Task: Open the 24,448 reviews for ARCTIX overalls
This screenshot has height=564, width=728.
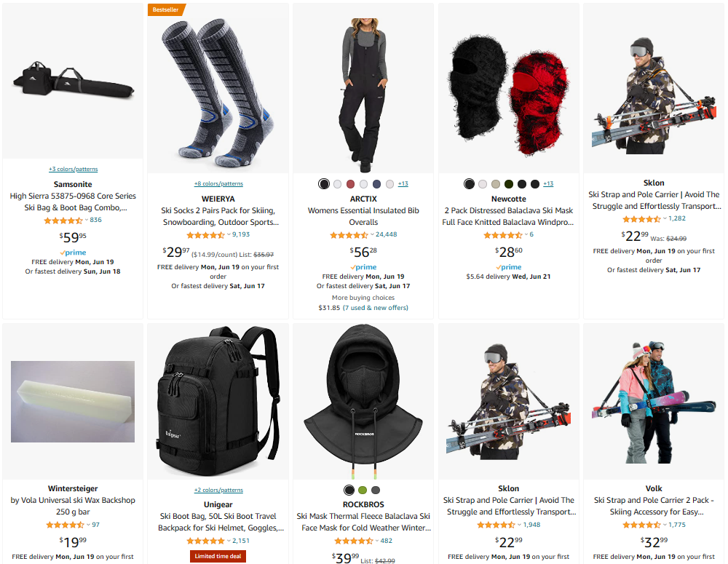Action: [387, 234]
